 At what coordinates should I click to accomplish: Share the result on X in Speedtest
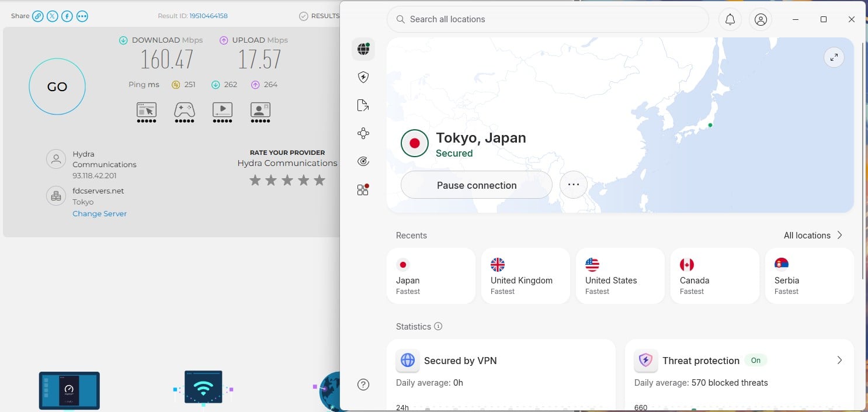pos(53,16)
